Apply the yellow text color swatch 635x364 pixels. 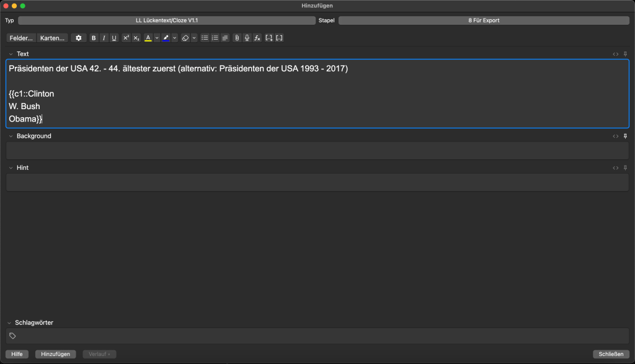pyautogui.click(x=148, y=38)
